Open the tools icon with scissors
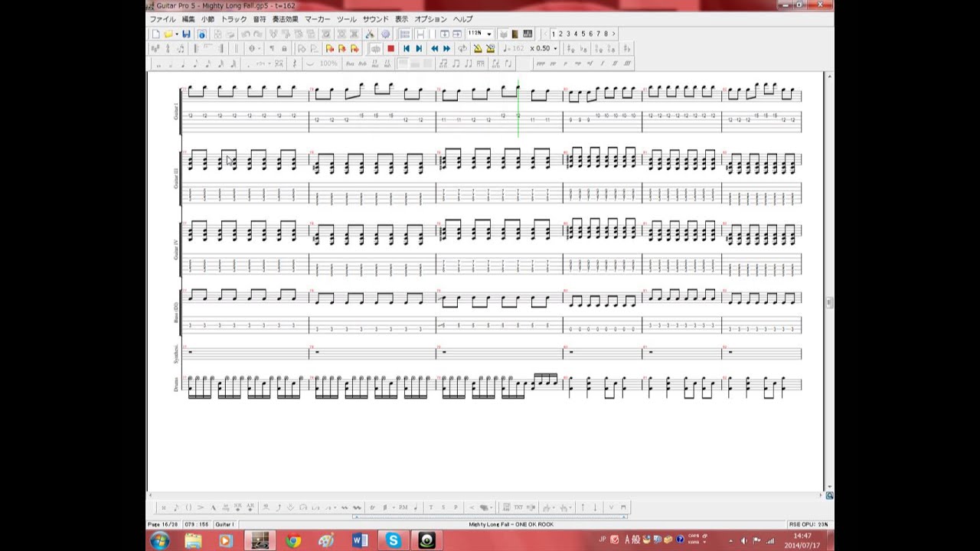Screen dimensions: 980x551 click(369, 34)
